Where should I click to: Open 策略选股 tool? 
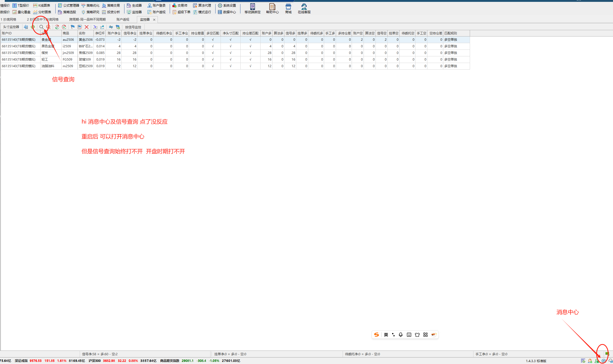(67, 12)
